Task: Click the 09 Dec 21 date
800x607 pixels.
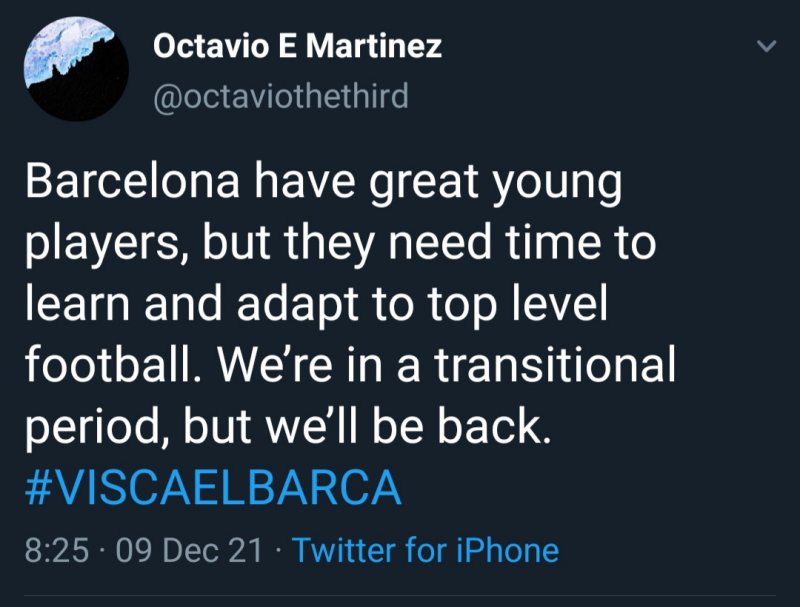Action: pyautogui.click(x=190, y=550)
